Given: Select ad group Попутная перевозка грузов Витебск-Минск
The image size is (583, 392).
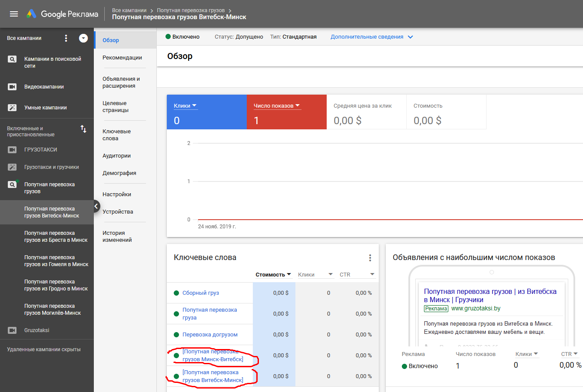Looking at the screenshot, I should [x=47, y=212].
